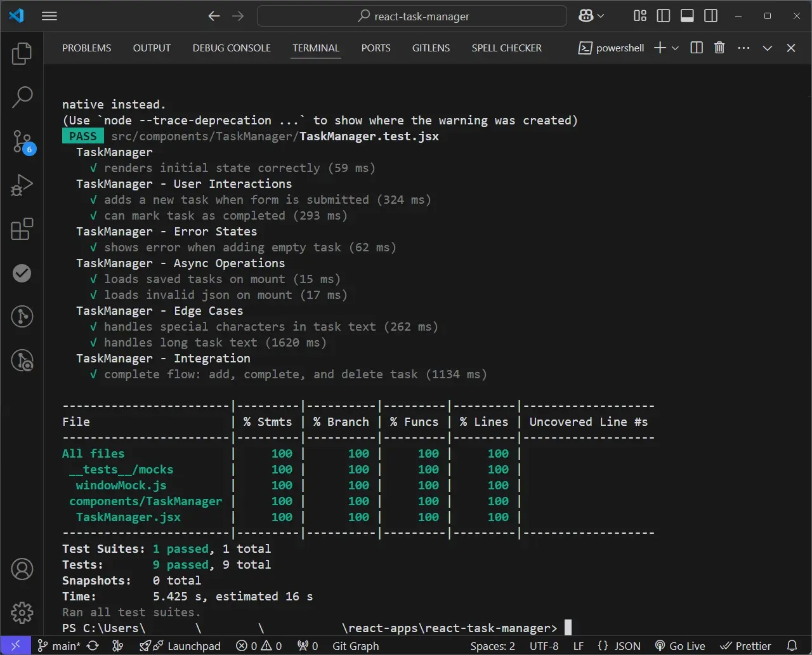Toggle the secondary side bar
The image size is (812, 655).
(x=710, y=16)
